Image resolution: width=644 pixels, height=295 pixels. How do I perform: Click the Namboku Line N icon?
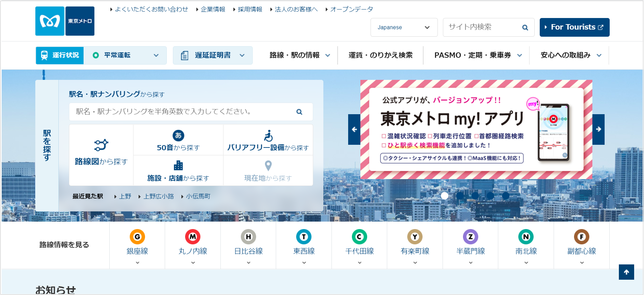pyautogui.click(x=526, y=237)
